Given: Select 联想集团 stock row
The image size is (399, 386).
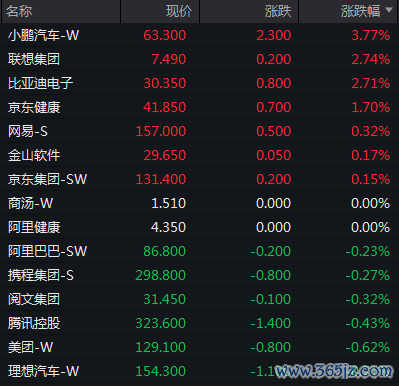Looking at the screenshot, I should pos(199,59).
